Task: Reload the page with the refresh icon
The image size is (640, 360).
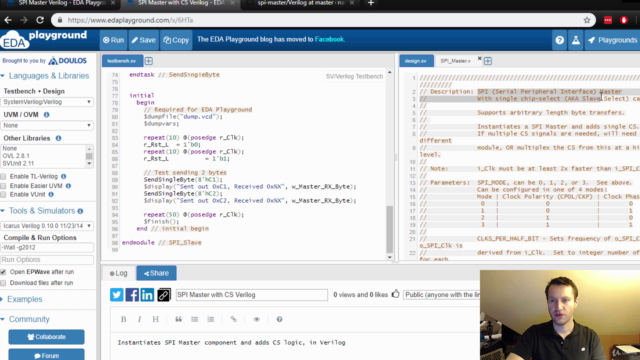Action: pos(40,20)
